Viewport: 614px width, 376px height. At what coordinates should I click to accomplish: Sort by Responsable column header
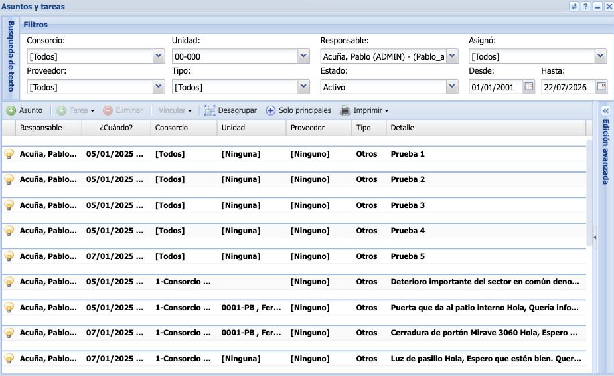click(x=48, y=128)
